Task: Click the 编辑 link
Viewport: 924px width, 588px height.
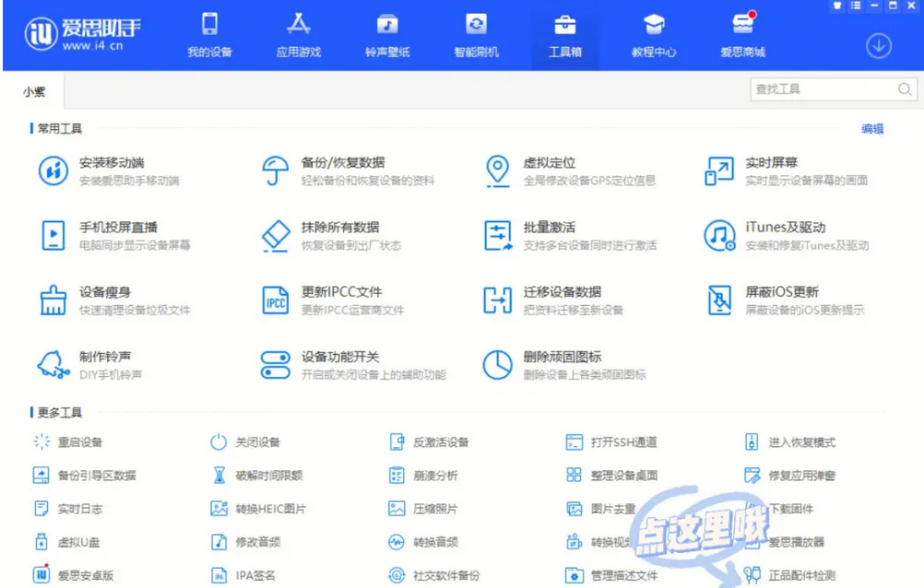Action: click(872, 128)
